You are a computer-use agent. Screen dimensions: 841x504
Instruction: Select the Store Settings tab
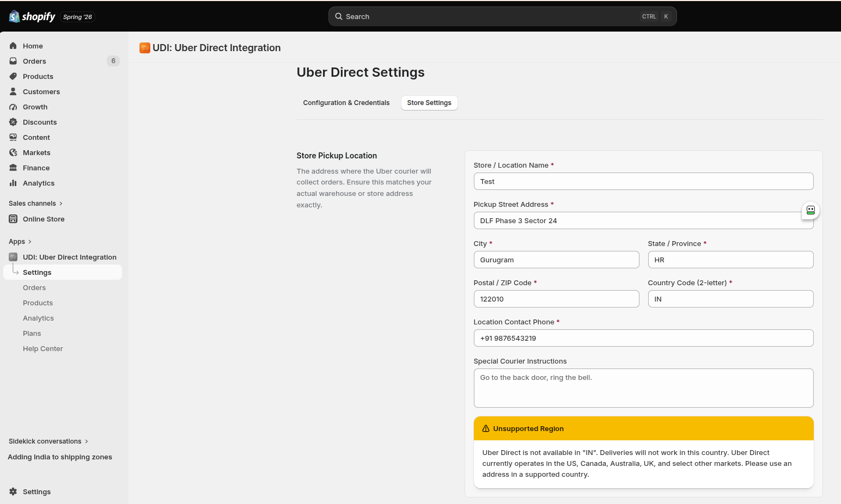429,103
